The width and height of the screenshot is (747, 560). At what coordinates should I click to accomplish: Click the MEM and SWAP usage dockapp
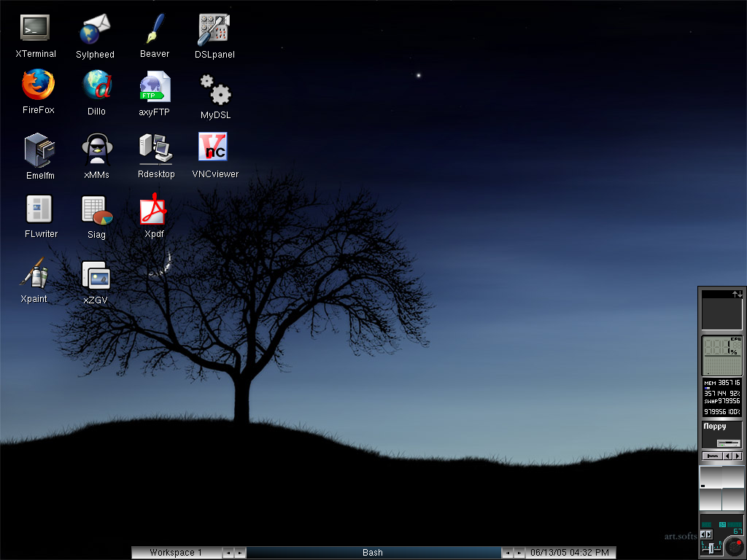point(721,397)
